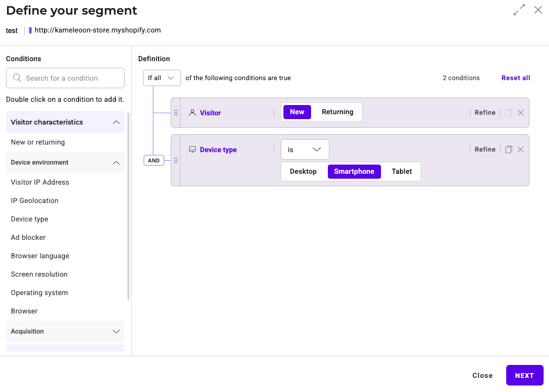This screenshot has width=549, height=392.
Task: Delete the Device type condition
Action: pos(520,149)
